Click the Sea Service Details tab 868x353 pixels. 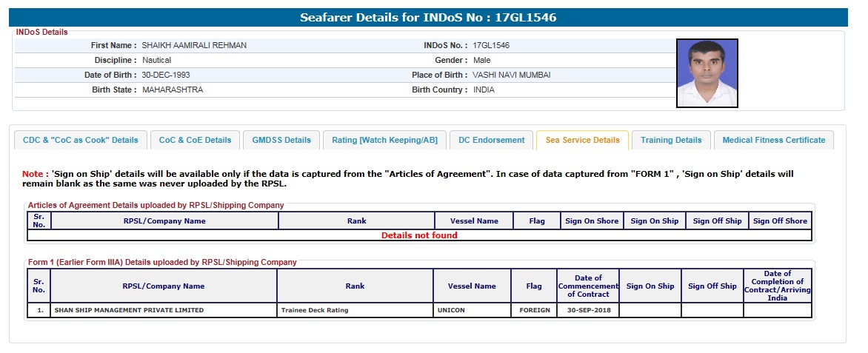pos(582,140)
